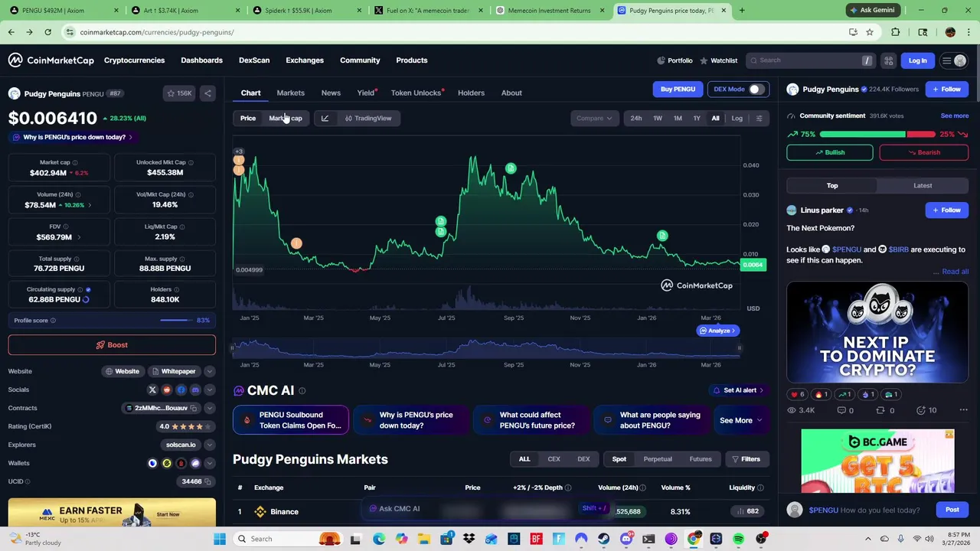Enable Log scale on chart
980x551 pixels.
(x=737, y=118)
